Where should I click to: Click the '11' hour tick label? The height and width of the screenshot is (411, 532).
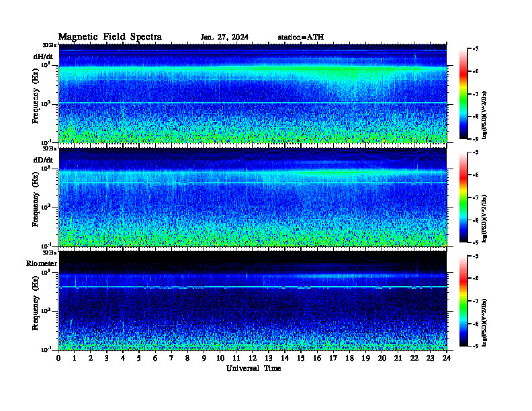click(236, 359)
